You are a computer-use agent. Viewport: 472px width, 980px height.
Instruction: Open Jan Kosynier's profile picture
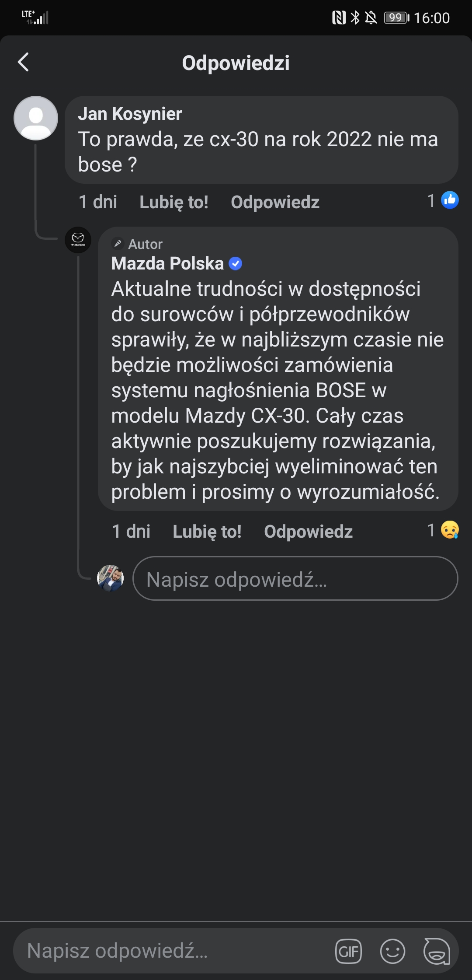click(x=36, y=118)
